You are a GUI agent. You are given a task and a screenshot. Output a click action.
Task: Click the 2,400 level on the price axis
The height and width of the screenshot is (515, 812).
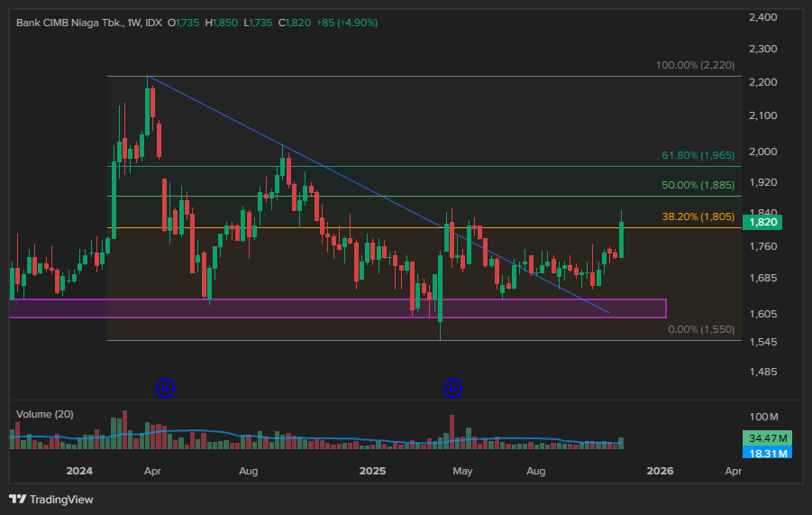tap(762, 17)
